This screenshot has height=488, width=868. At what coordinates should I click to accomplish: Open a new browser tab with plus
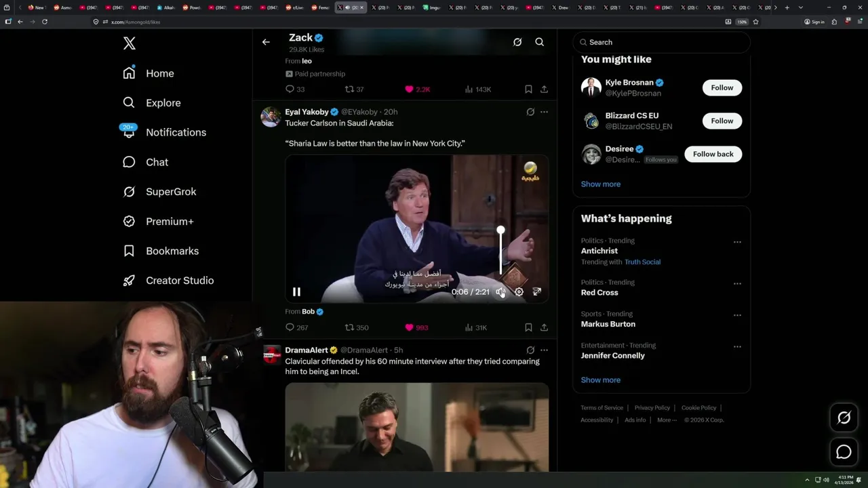click(x=787, y=7)
